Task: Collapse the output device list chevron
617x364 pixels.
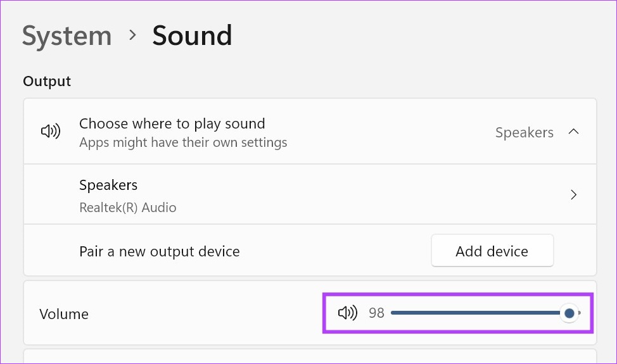Action: click(573, 132)
